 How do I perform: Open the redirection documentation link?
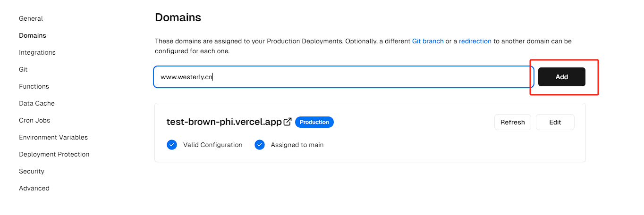[x=475, y=41]
